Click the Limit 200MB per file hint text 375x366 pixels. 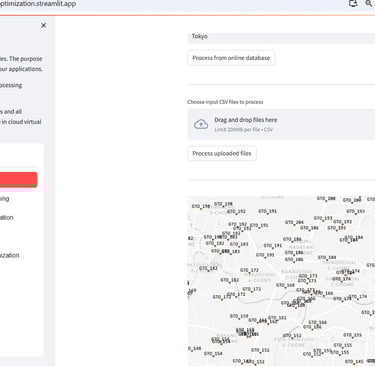click(x=244, y=130)
